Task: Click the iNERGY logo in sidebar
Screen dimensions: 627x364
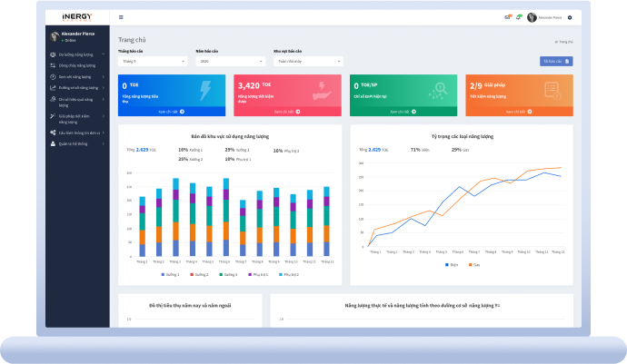Action: tap(77, 16)
